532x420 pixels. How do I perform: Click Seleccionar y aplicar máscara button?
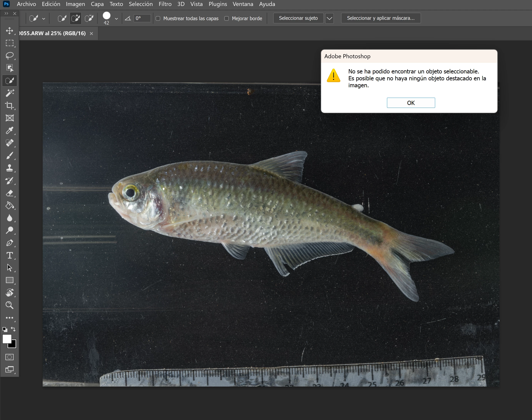point(380,18)
